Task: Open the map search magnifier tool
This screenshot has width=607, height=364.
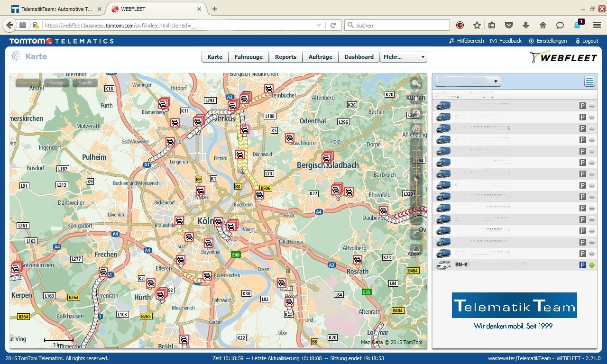Action: pos(416,83)
